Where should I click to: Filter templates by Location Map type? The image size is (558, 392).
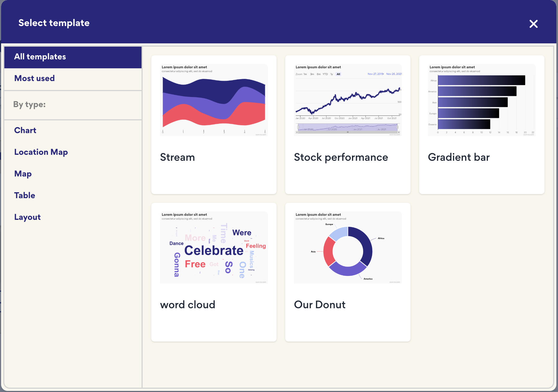[41, 152]
